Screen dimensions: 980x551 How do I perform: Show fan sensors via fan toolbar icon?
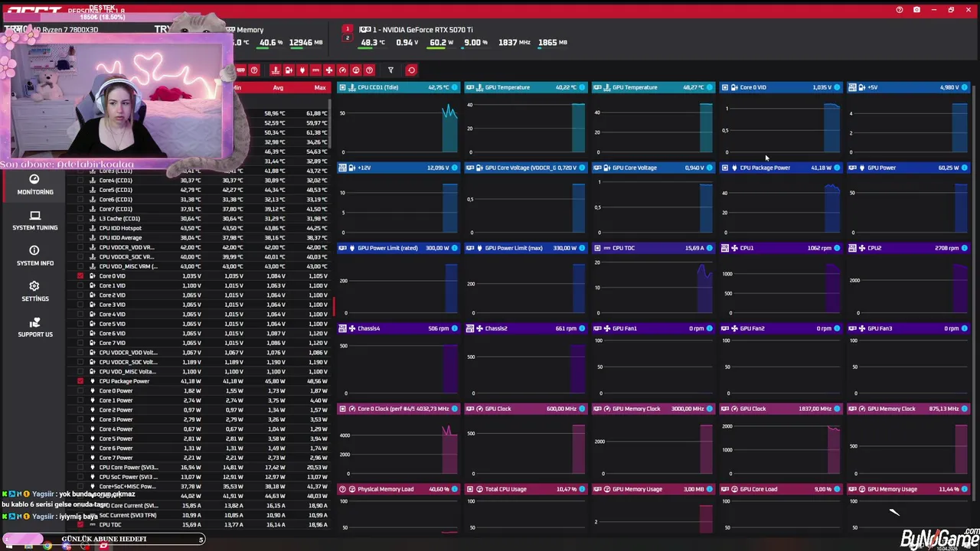pos(329,70)
